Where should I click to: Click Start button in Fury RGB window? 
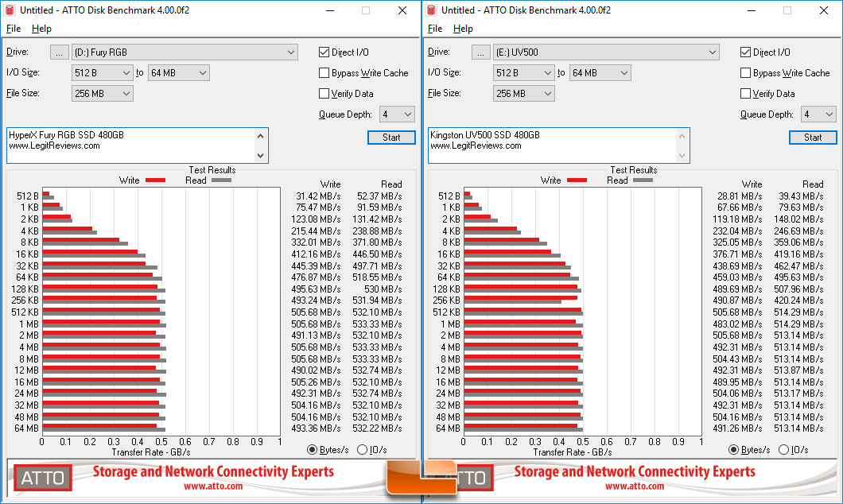pos(391,138)
